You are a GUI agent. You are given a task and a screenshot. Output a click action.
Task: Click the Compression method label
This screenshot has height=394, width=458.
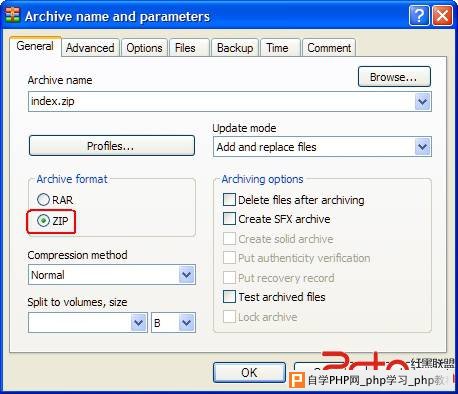[x=77, y=255]
